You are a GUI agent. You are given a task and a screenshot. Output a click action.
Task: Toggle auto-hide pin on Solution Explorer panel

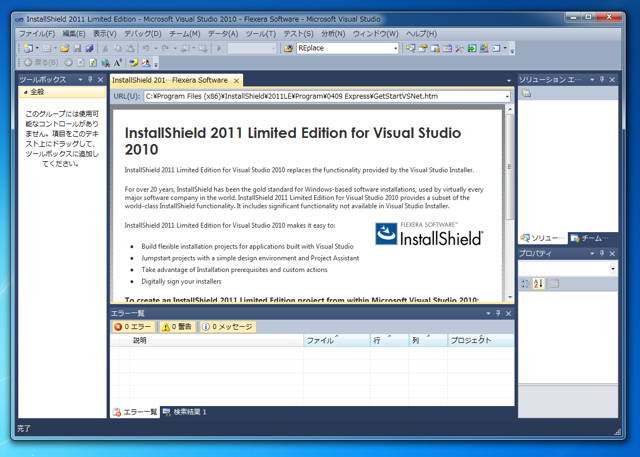pyautogui.click(x=602, y=80)
